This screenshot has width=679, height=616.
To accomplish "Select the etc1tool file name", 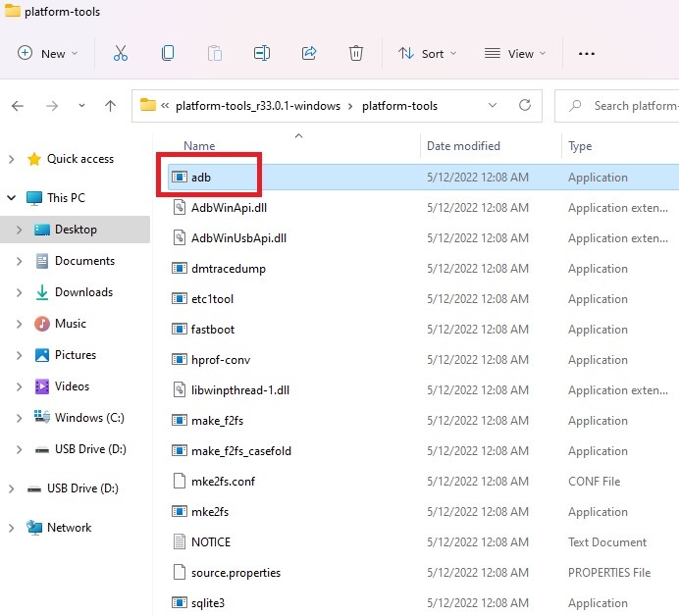I will pos(212,299).
